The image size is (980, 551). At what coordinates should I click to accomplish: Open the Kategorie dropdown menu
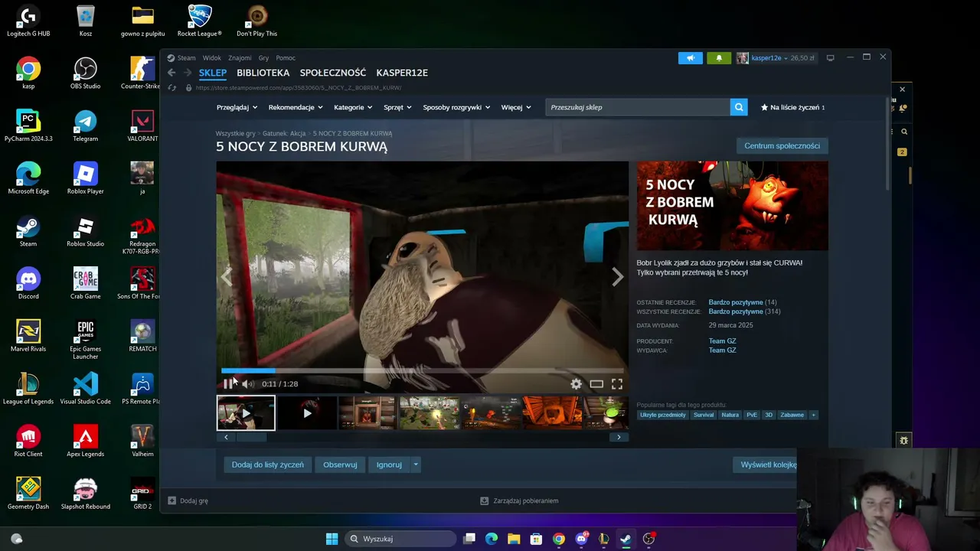353,107
